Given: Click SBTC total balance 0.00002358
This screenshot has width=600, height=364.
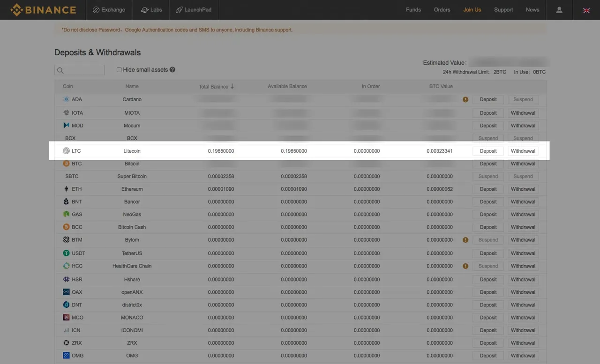Looking at the screenshot, I should point(221,176).
